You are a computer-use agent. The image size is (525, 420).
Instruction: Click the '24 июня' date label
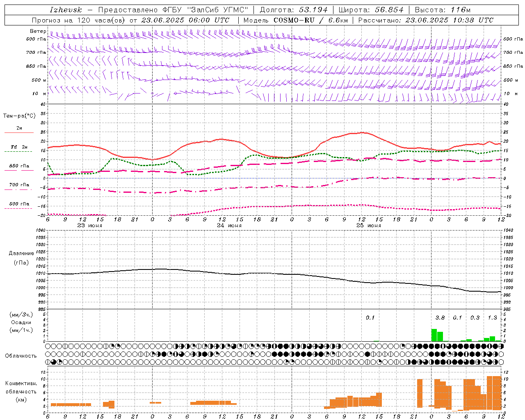[x=229, y=226]
